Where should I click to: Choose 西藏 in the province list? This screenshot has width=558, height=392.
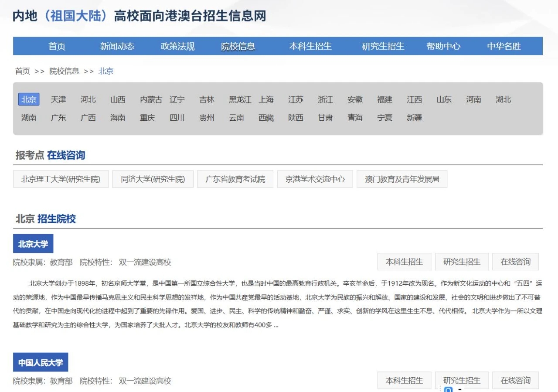click(266, 118)
